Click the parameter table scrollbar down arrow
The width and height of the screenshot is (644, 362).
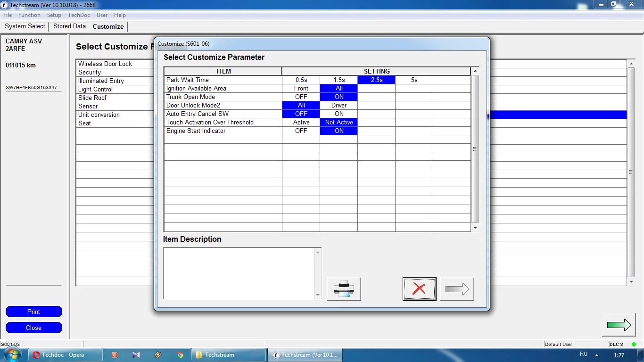(475, 228)
